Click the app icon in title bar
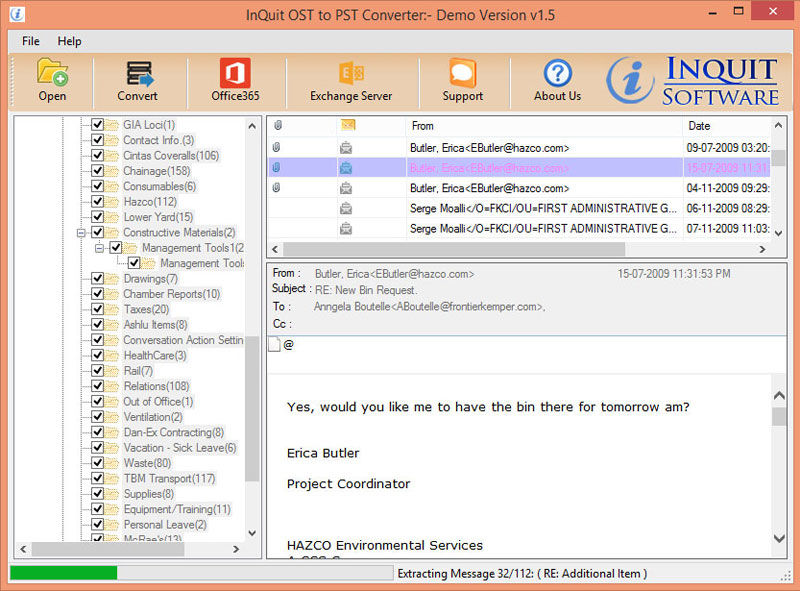 [x=17, y=14]
